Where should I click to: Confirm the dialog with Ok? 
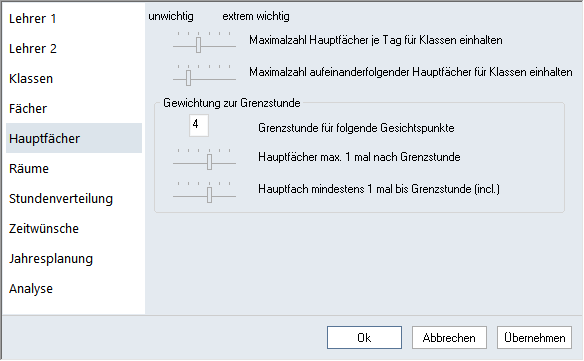pos(364,338)
